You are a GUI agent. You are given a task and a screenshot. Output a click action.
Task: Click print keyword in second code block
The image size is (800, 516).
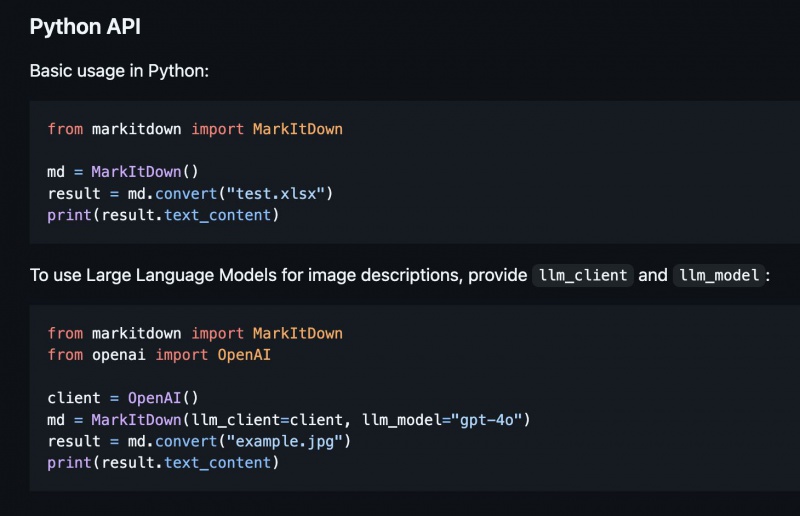[x=67, y=463]
